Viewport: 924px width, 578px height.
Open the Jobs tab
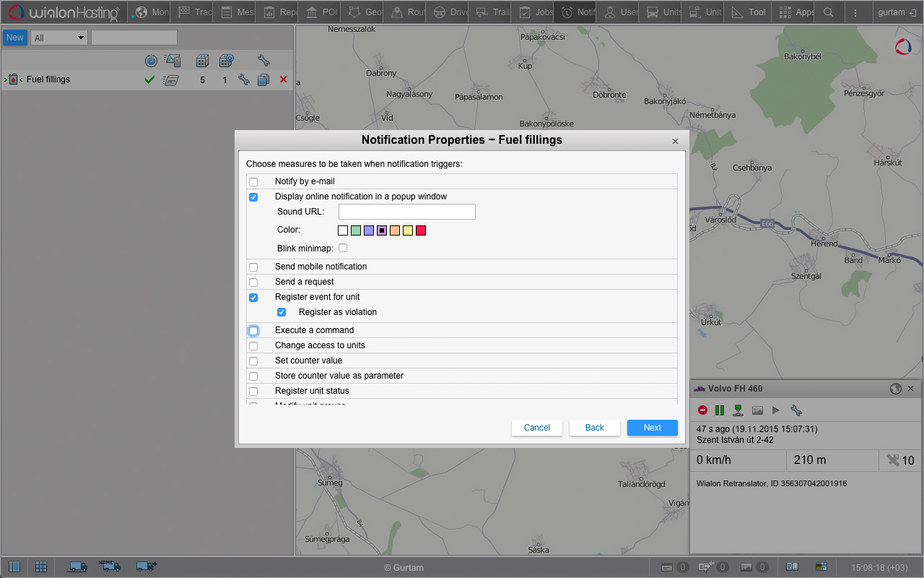tap(533, 12)
